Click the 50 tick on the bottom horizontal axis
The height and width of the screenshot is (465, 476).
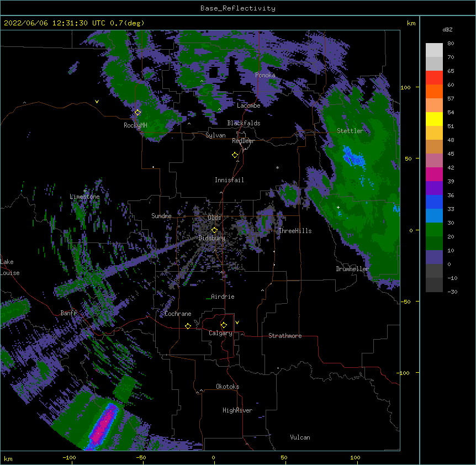[x=284, y=457]
